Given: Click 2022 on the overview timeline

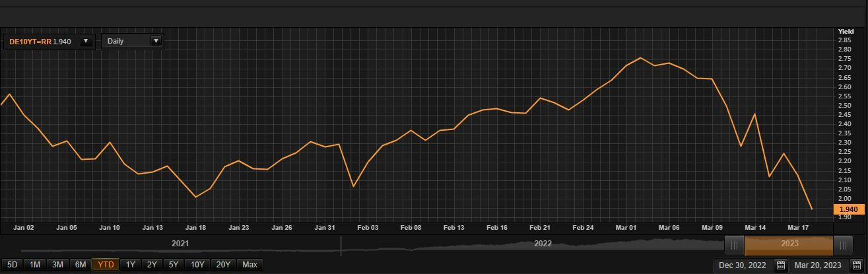Looking at the screenshot, I should pos(543,244).
